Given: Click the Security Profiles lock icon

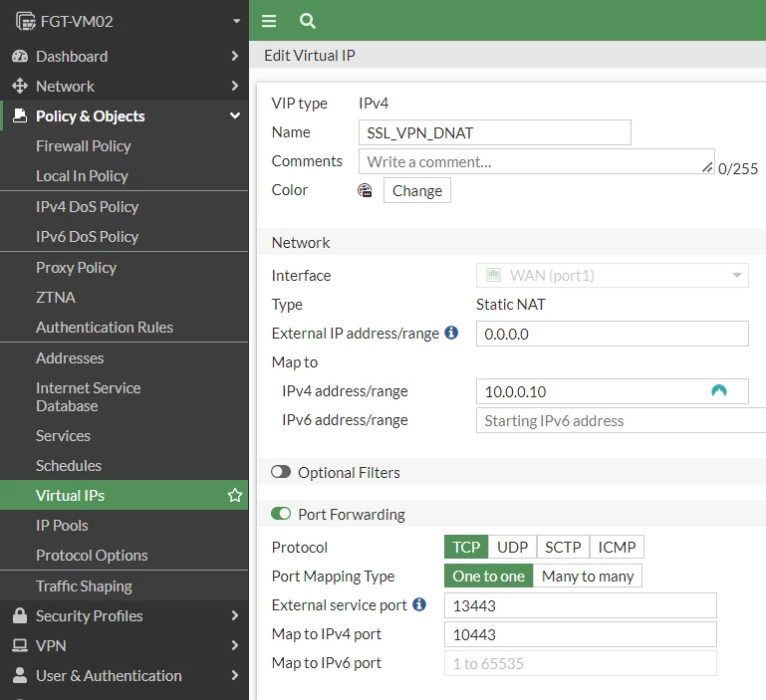Looking at the screenshot, I should coord(20,615).
